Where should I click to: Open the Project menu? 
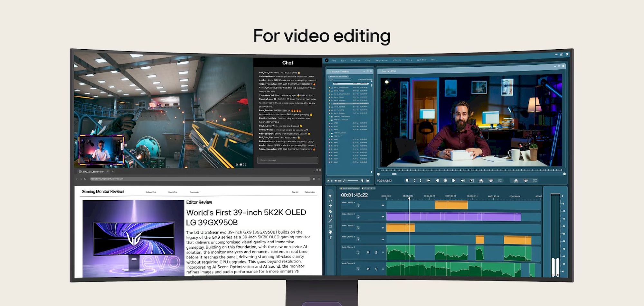pyautogui.click(x=355, y=61)
